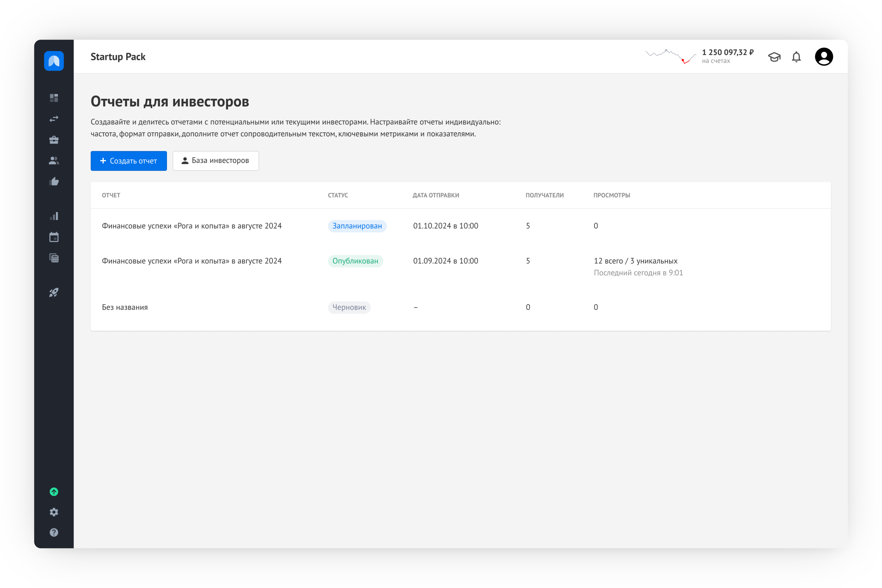Click the 12 всего / 3 уникальных views
Image resolution: width=882 pixels, height=588 pixels.
tap(636, 261)
